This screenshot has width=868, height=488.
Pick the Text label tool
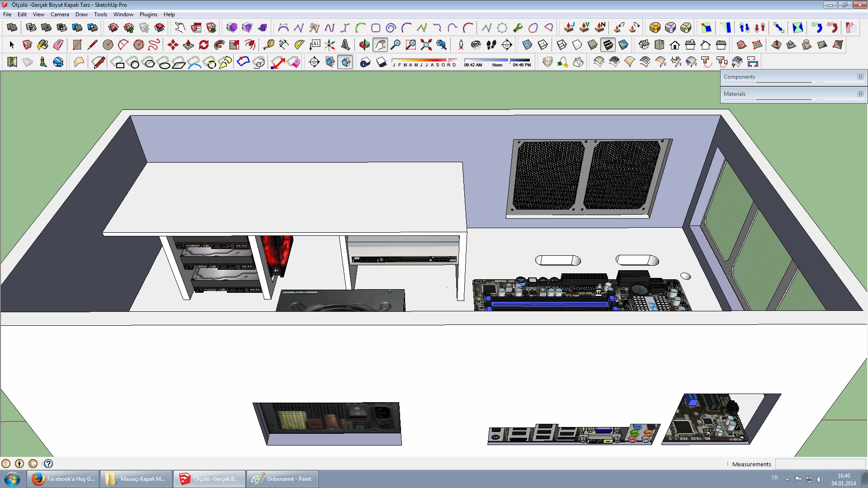tap(315, 45)
